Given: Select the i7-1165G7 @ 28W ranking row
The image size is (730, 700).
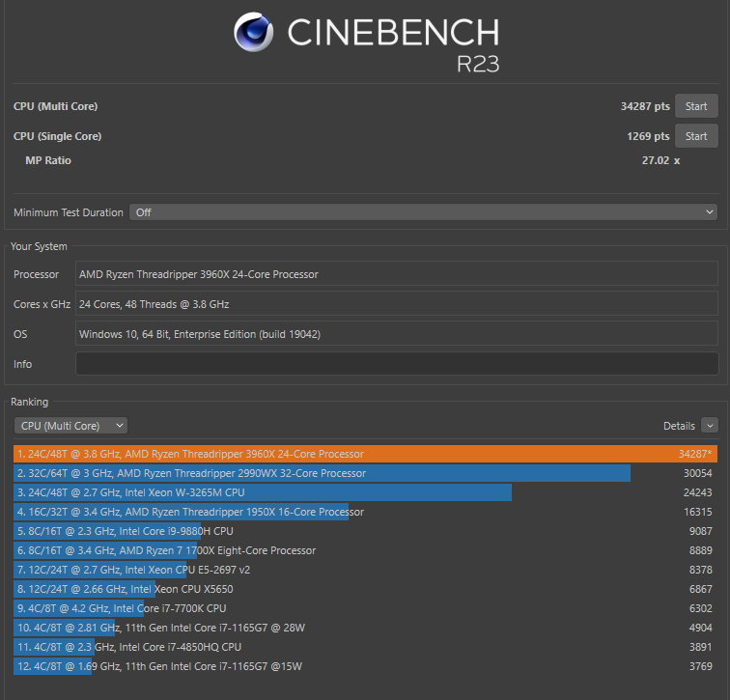Looking at the screenshot, I should tap(365, 628).
